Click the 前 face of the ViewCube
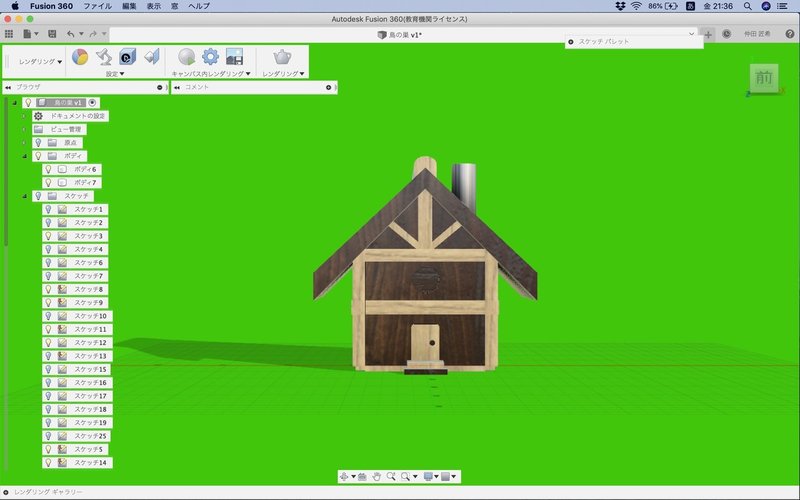The width and height of the screenshot is (800, 500). point(764,78)
